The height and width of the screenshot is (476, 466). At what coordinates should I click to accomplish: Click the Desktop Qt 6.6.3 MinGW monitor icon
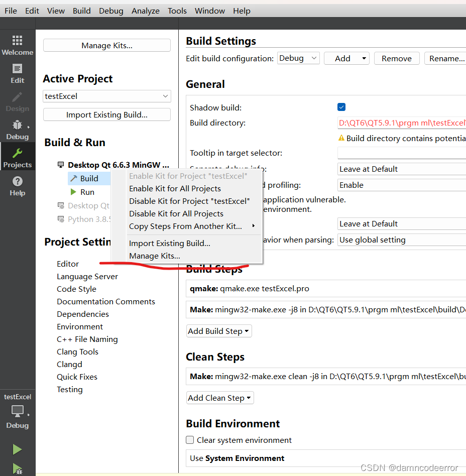click(61, 165)
